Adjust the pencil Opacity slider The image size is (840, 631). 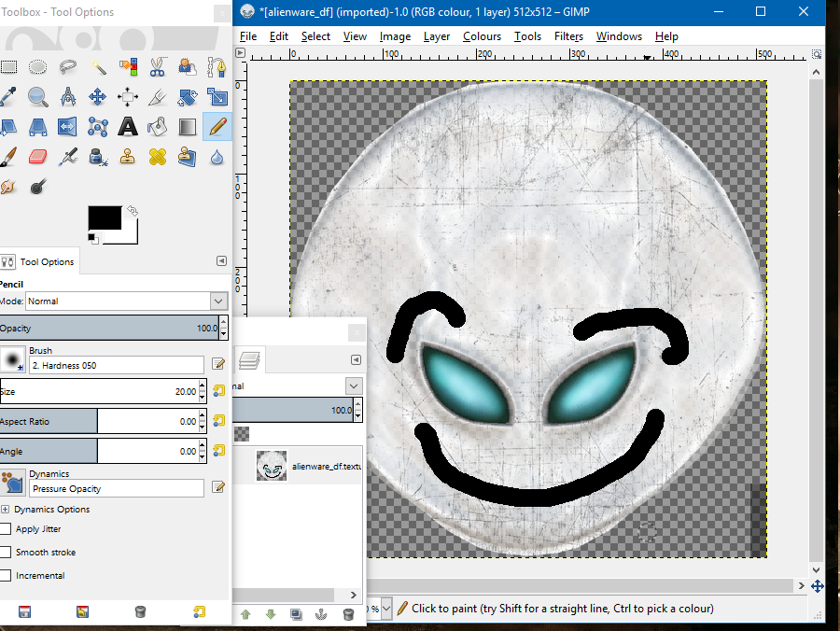tap(109, 328)
